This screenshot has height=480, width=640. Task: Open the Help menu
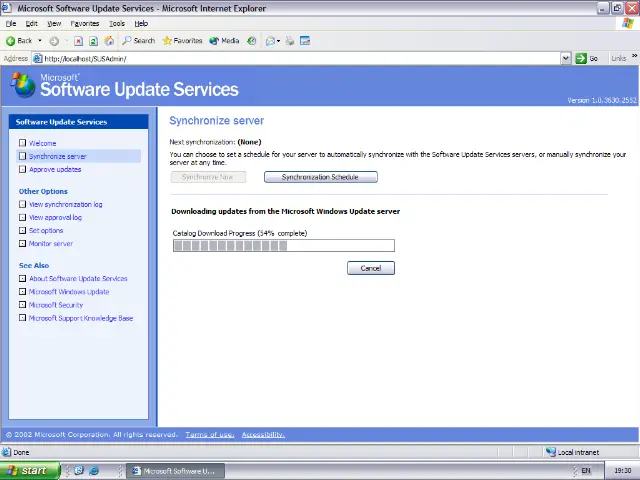pyautogui.click(x=141, y=24)
